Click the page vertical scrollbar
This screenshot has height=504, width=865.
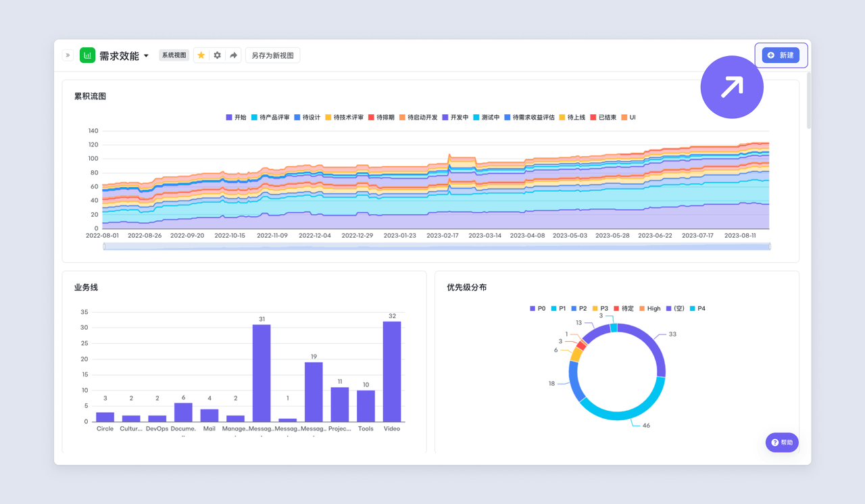808,101
